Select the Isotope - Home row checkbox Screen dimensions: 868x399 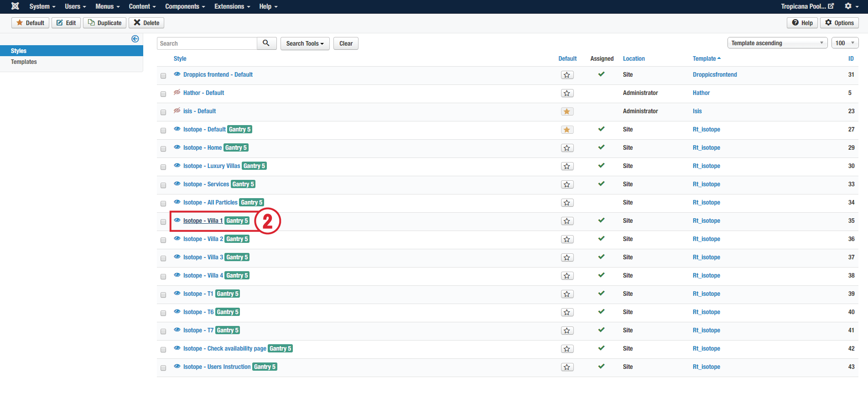[x=163, y=149]
